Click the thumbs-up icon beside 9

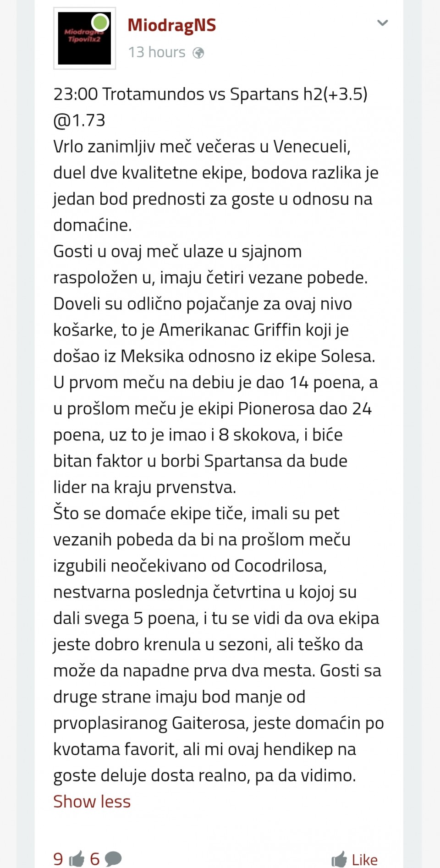pyautogui.click(x=77, y=858)
